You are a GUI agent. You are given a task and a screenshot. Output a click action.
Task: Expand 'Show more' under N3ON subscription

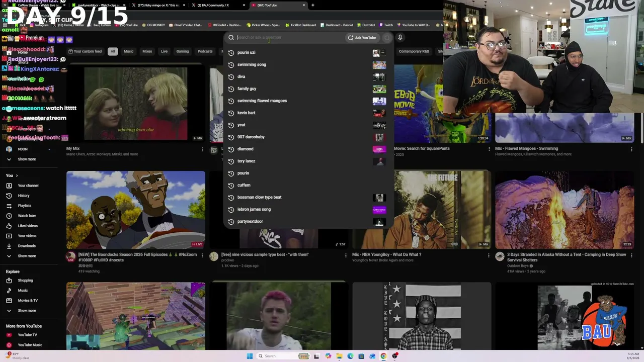27,159
